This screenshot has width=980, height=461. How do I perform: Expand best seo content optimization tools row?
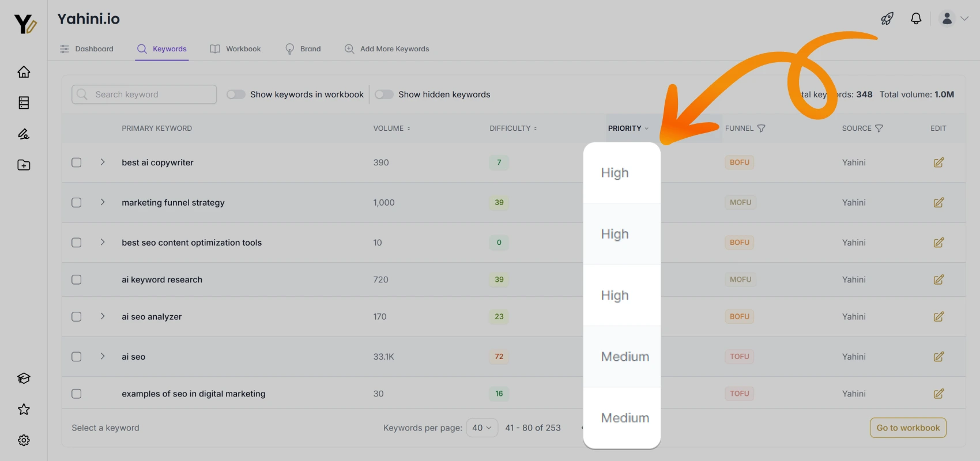103,242
